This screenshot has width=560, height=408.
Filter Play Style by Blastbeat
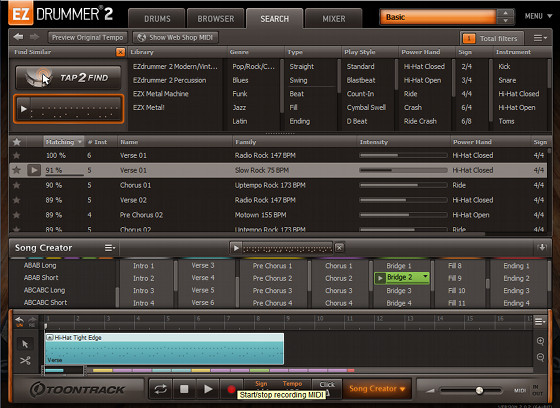click(361, 80)
